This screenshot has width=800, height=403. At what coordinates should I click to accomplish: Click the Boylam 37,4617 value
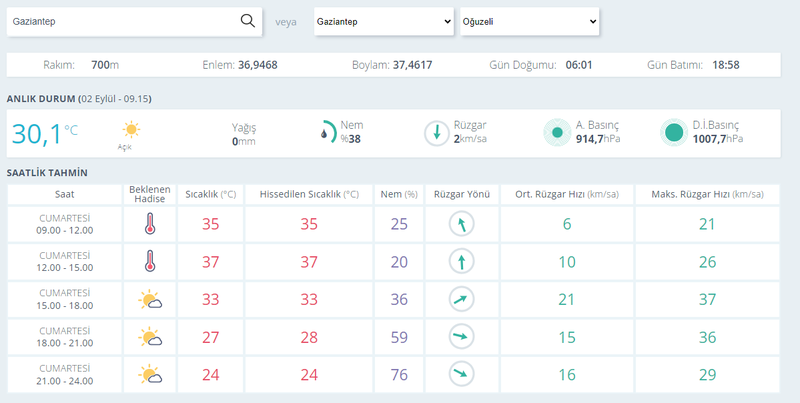pyautogui.click(x=412, y=65)
